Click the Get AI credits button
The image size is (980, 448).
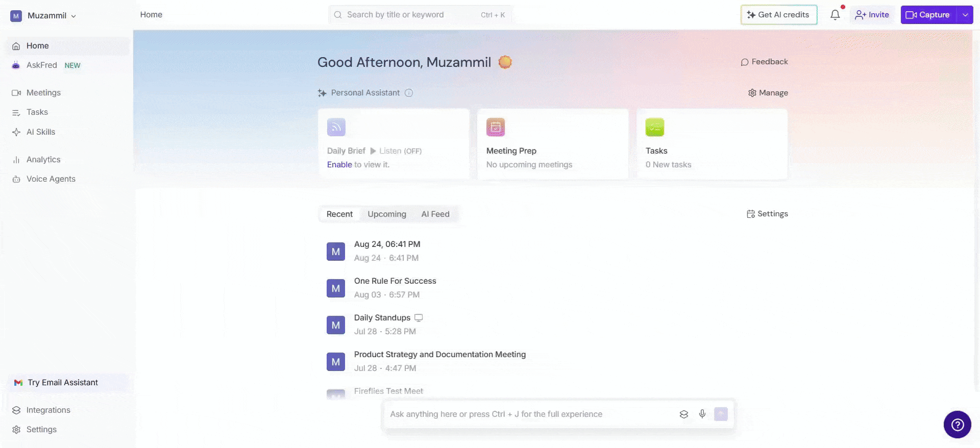778,15
